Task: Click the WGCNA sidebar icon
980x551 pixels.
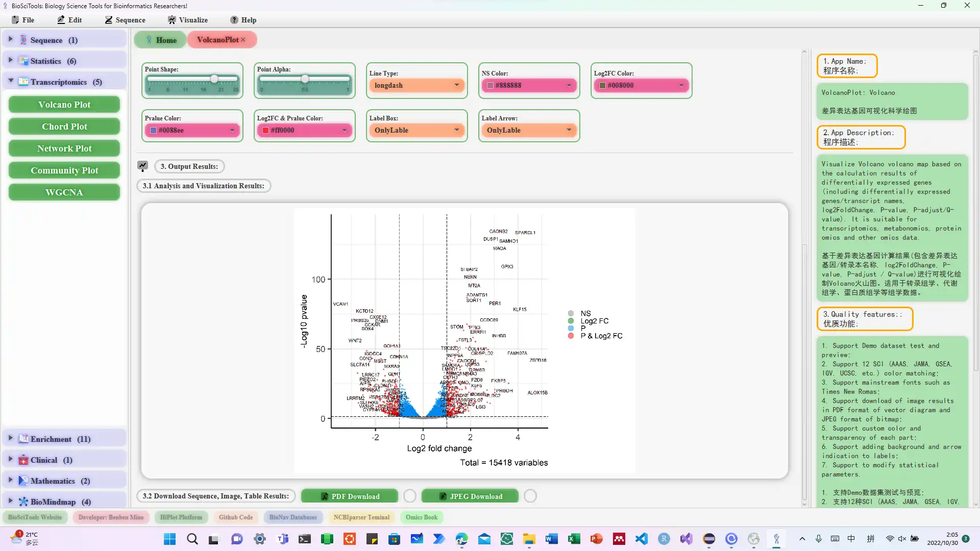Action: coord(65,192)
